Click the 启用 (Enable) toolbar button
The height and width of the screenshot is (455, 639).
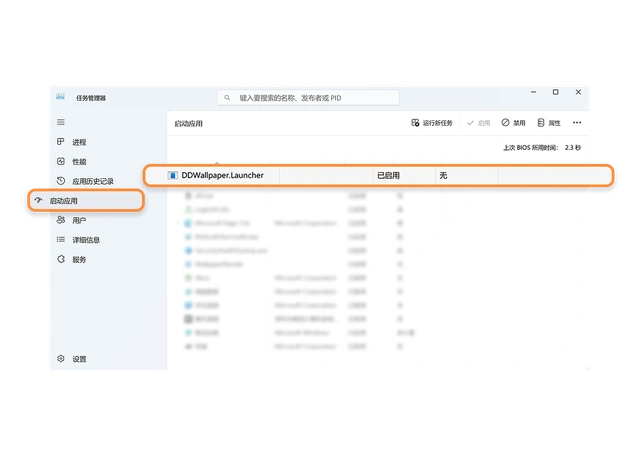[478, 123]
